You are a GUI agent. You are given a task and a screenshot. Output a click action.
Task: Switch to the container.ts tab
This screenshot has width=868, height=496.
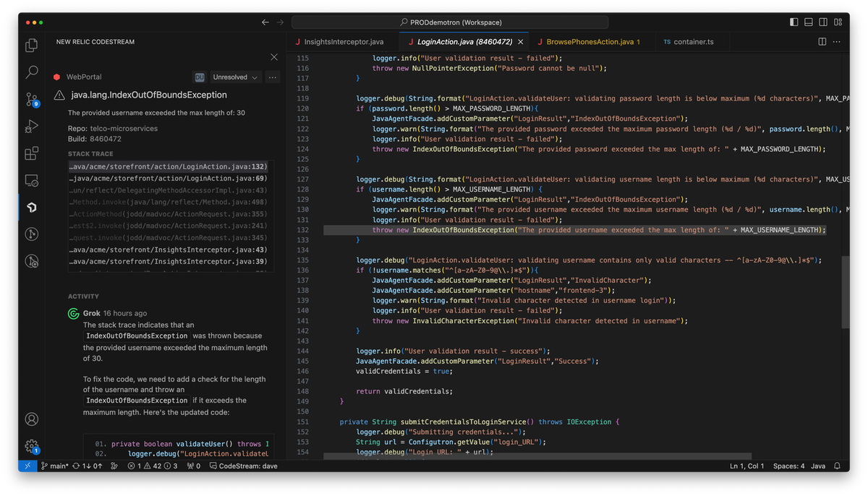click(692, 42)
